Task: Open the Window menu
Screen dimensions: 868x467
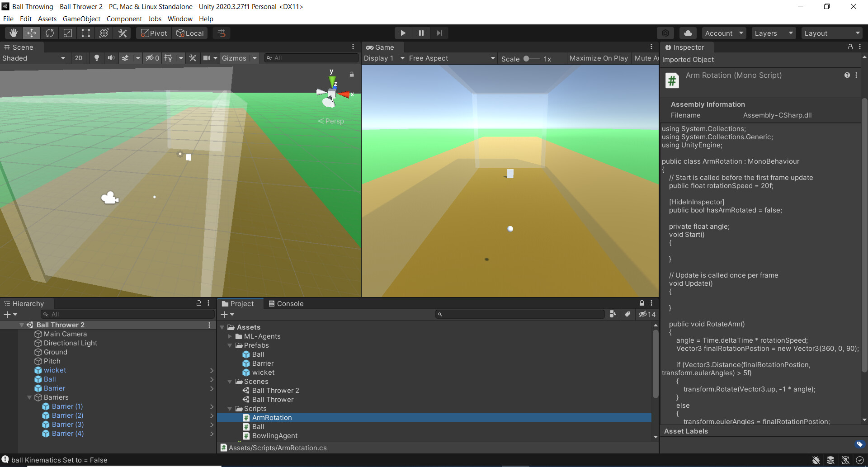Action: (x=180, y=19)
